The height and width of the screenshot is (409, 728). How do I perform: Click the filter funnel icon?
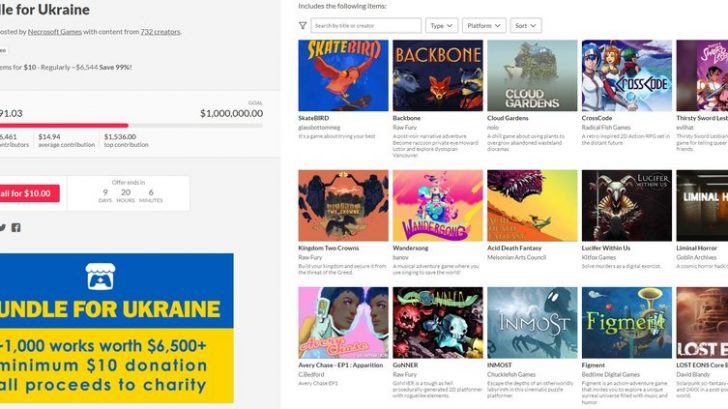[x=303, y=26]
